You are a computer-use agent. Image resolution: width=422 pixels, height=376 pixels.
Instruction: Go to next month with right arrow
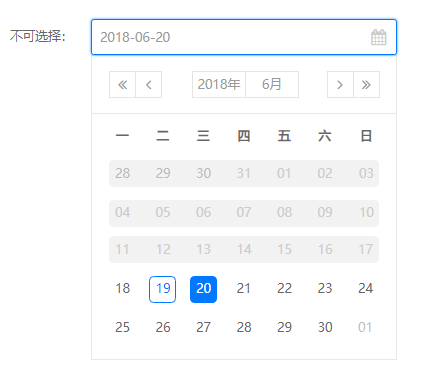(340, 85)
